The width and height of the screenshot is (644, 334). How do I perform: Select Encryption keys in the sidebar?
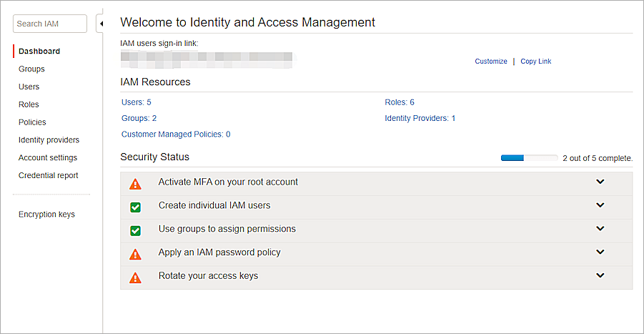(x=46, y=215)
